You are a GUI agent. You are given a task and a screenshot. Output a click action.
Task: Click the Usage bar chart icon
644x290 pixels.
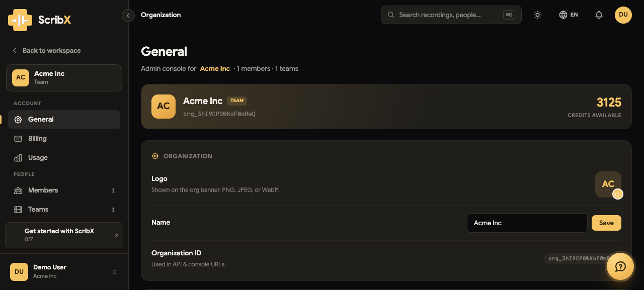tap(18, 158)
